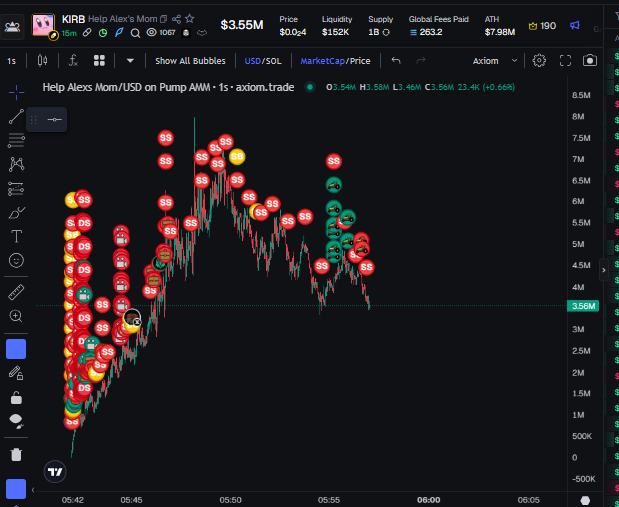Switch currency to USD
619x507 pixels.
tap(252, 61)
